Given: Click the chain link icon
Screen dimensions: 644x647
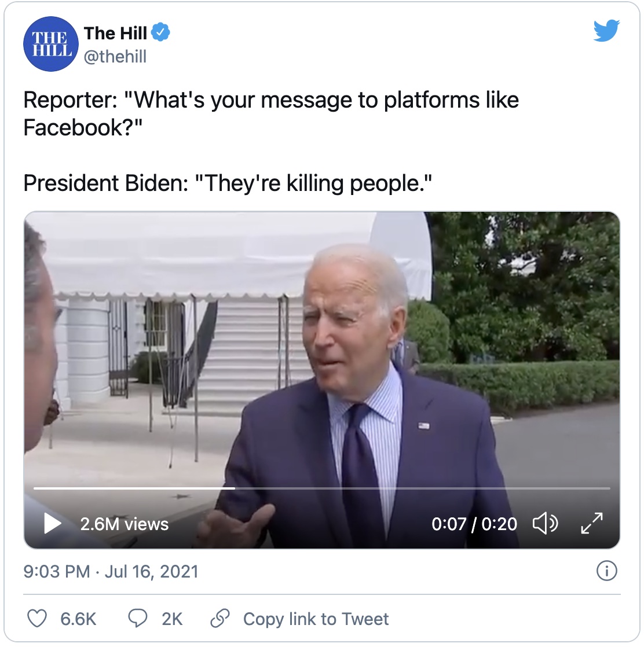Looking at the screenshot, I should (x=220, y=619).
